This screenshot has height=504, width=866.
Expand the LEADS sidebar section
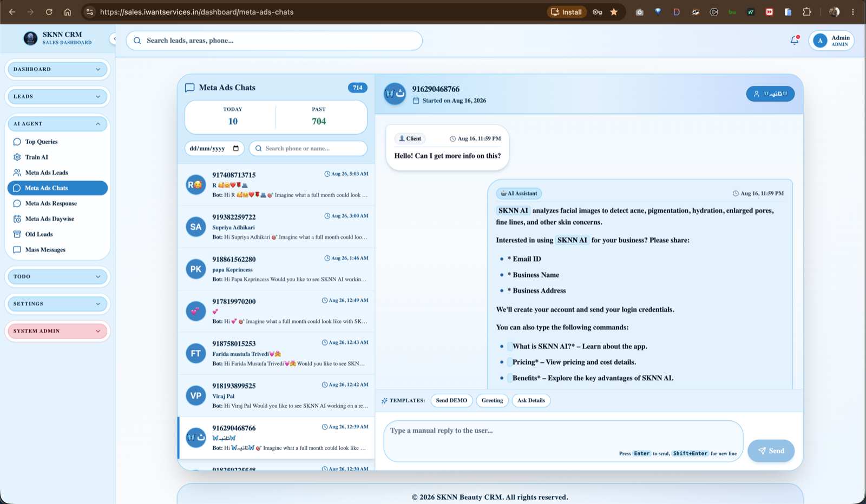point(57,96)
